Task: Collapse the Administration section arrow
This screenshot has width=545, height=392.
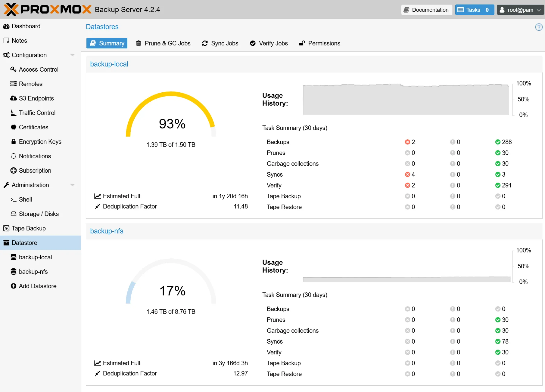Action: point(72,185)
